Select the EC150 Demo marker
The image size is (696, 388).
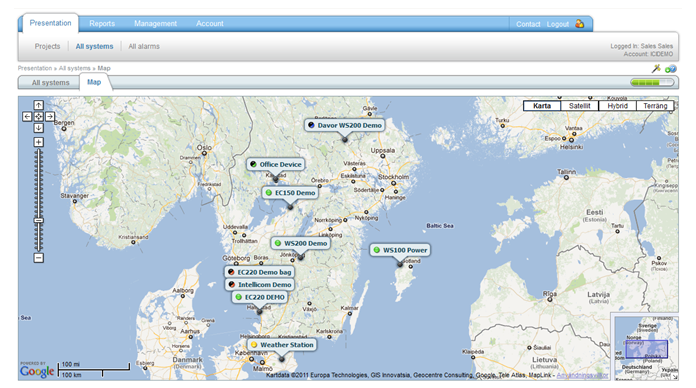[290, 193]
